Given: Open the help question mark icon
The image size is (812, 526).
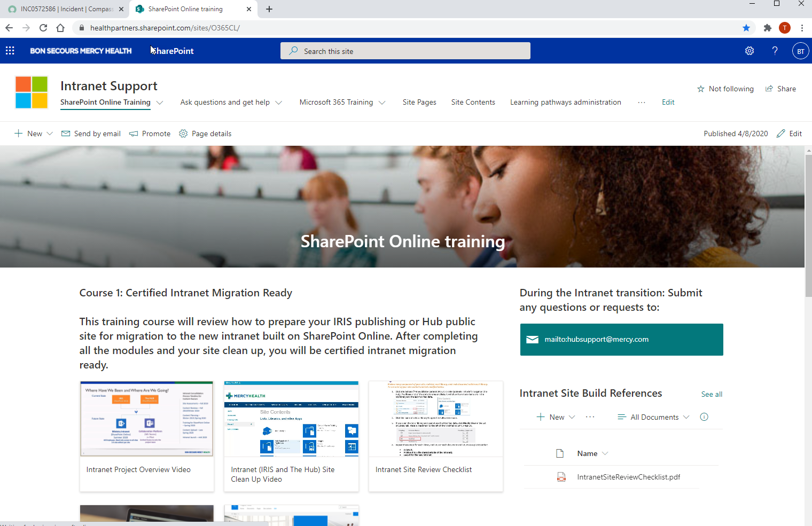Looking at the screenshot, I should click(775, 51).
